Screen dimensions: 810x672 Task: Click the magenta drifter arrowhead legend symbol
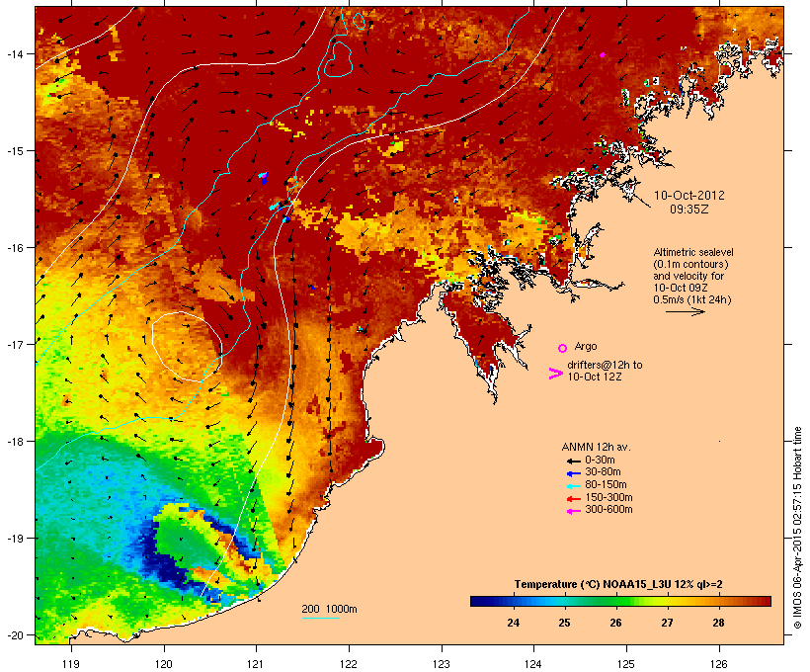pos(555,374)
